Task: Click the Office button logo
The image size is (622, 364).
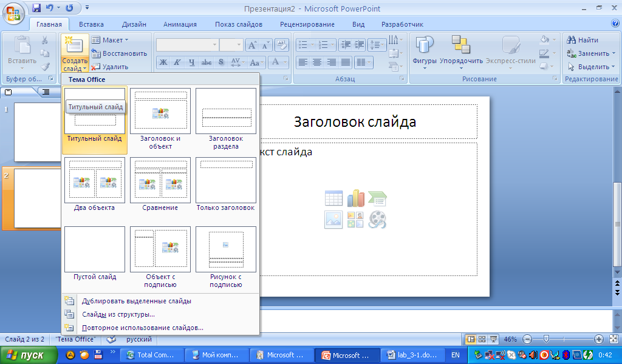Action: pos(13,13)
